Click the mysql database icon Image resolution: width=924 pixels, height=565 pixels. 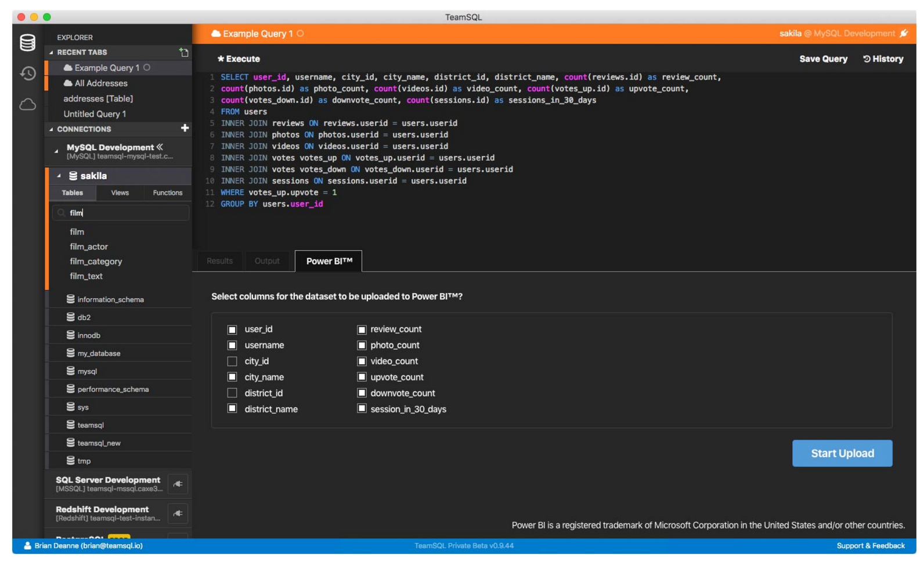(70, 371)
